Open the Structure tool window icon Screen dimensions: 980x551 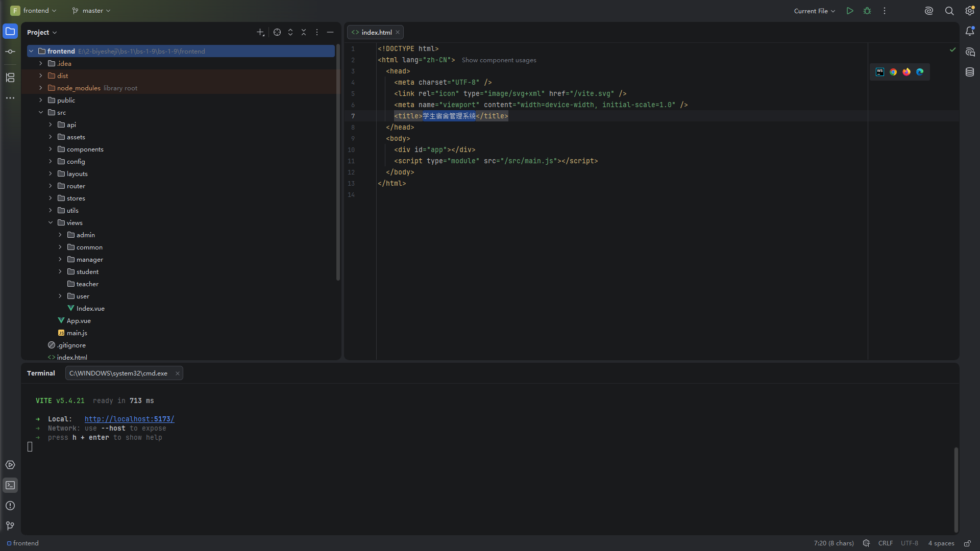pyautogui.click(x=10, y=78)
